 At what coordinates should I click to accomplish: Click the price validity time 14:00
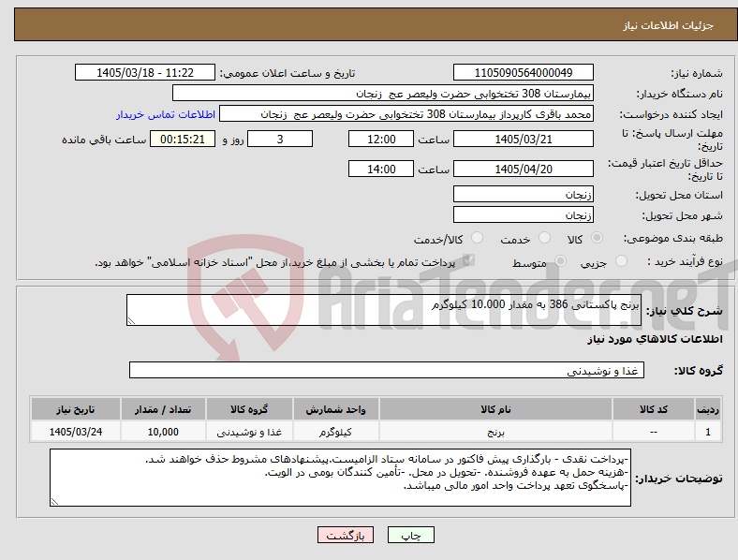[381, 169]
